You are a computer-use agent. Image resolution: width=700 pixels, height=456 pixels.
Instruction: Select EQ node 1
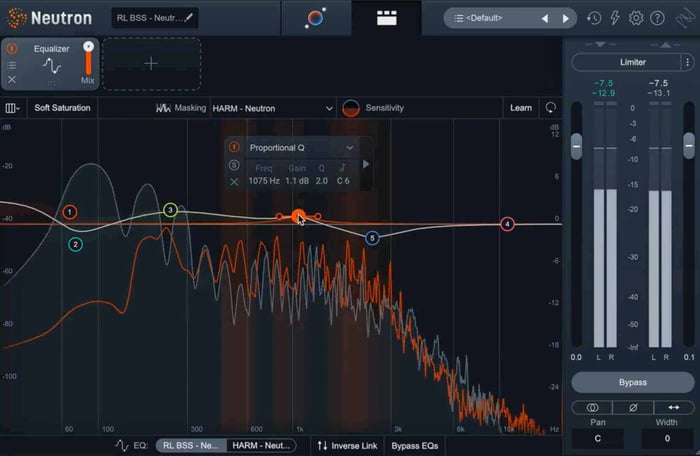tap(70, 212)
